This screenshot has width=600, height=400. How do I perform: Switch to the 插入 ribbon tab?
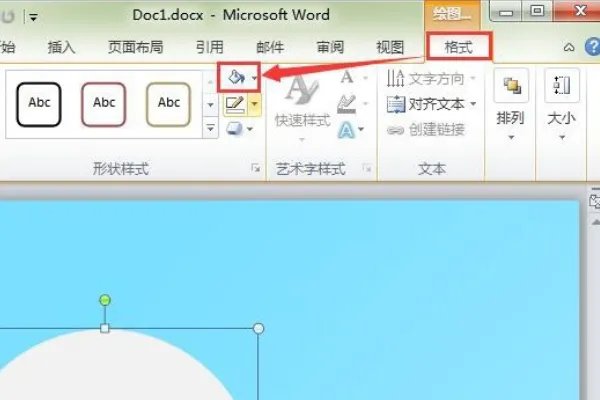point(61,47)
